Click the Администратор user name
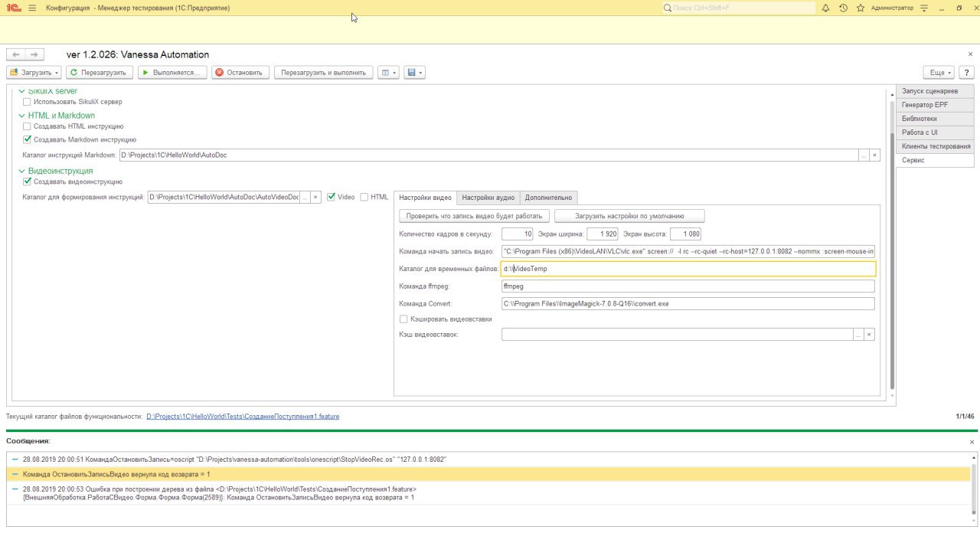The height and width of the screenshot is (533, 980). click(892, 8)
